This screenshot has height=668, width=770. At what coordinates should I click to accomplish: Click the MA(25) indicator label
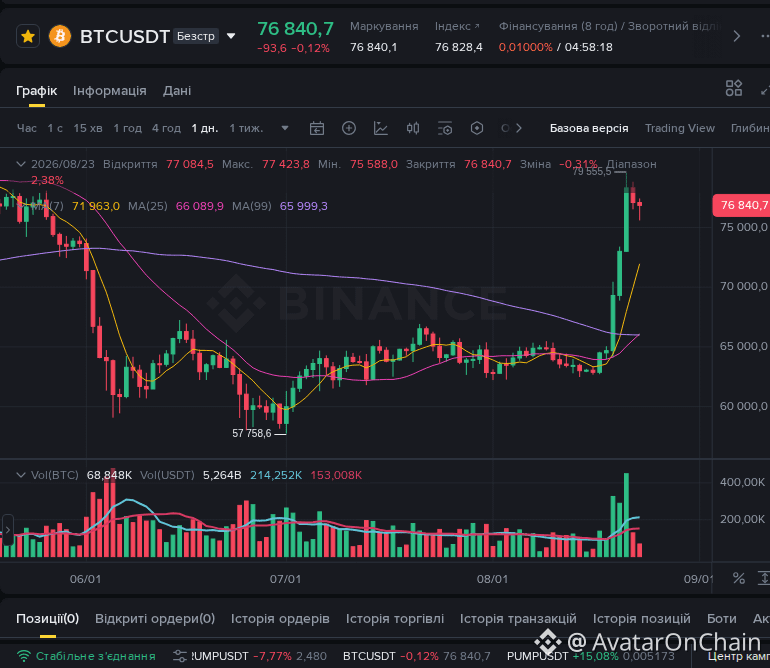(x=147, y=206)
